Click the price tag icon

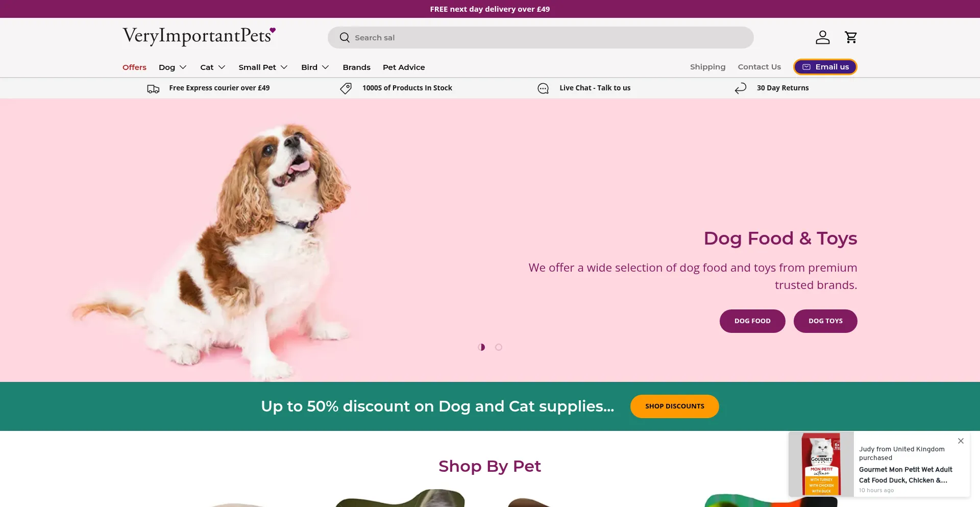[346, 88]
